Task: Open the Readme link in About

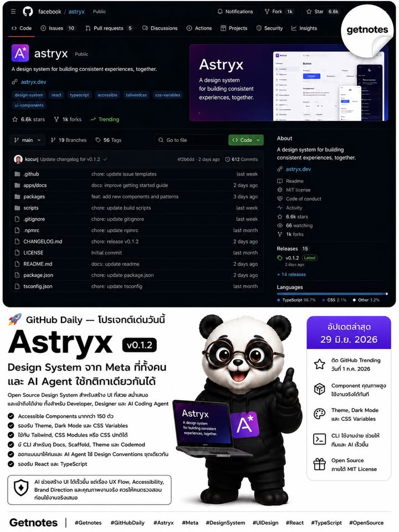Action: (x=294, y=181)
